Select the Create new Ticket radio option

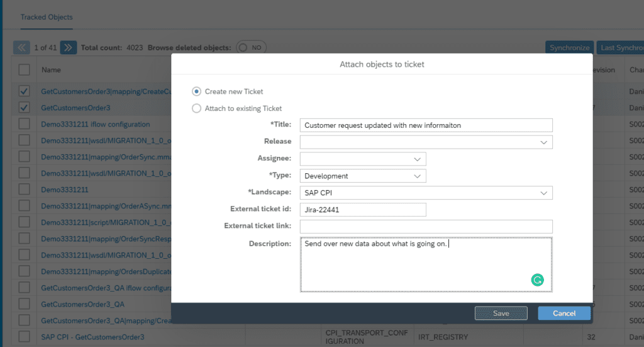(196, 91)
